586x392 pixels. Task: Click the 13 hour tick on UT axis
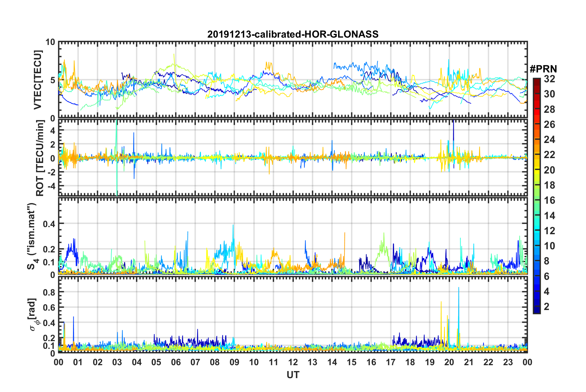pos(312,362)
